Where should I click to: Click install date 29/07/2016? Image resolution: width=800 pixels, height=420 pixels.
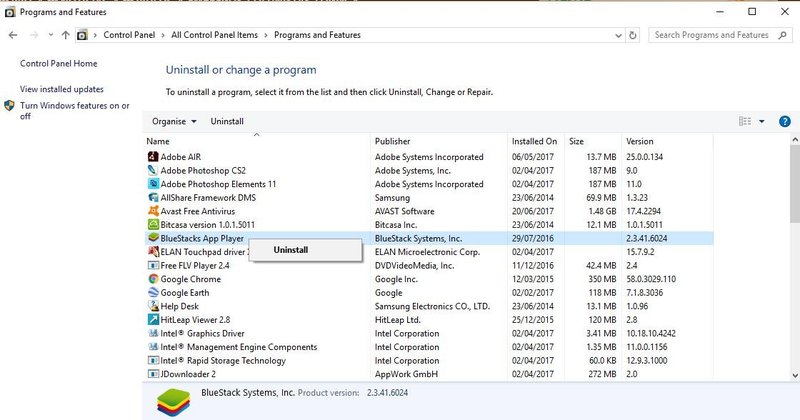tap(533, 238)
